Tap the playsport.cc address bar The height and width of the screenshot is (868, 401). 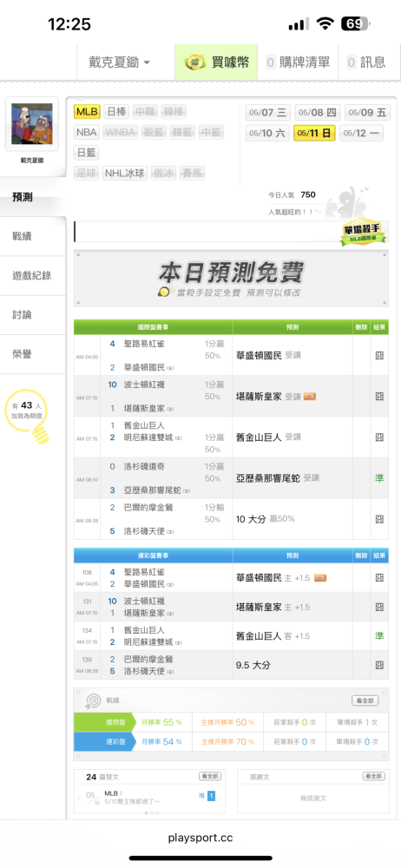200,838
